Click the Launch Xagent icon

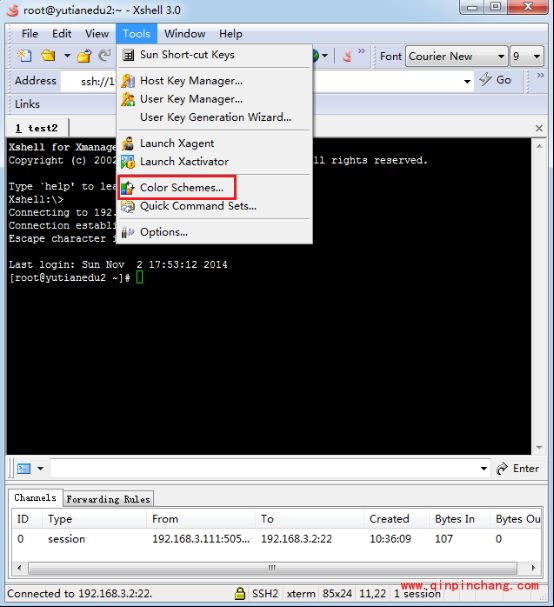pos(128,144)
